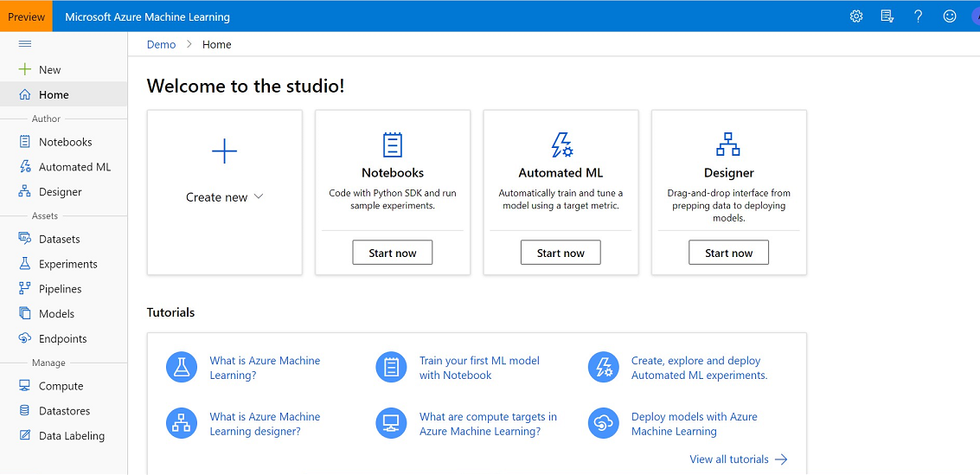Viewport: 980px width, 475px height.
Task: Click the Models icon in the sidebar
Action: pos(24,314)
